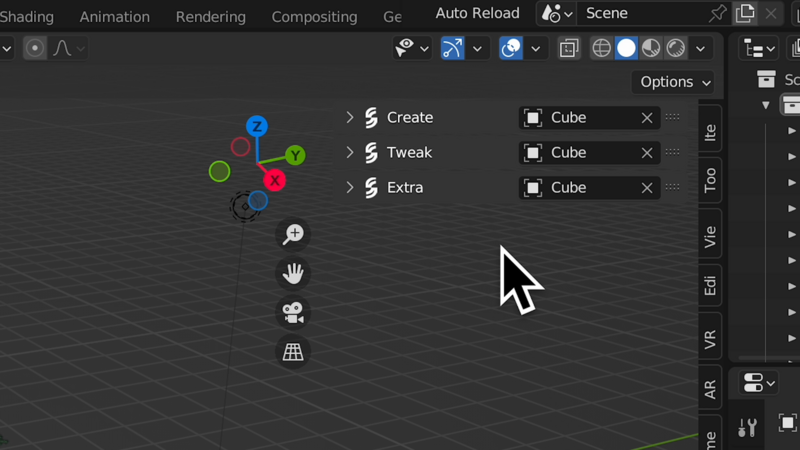Create a new scene with the copy icon
The height and width of the screenshot is (450, 800).
pos(745,13)
